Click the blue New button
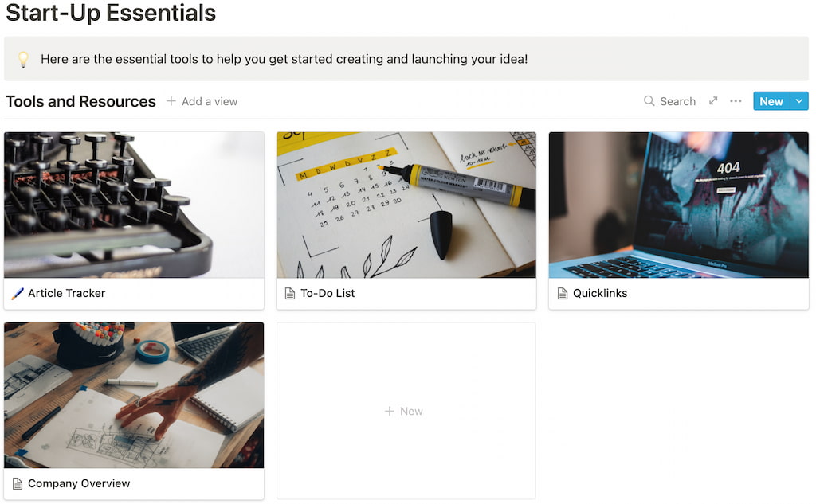The height and width of the screenshot is (504, 816). pyautogui.click(x=771, y=101)
